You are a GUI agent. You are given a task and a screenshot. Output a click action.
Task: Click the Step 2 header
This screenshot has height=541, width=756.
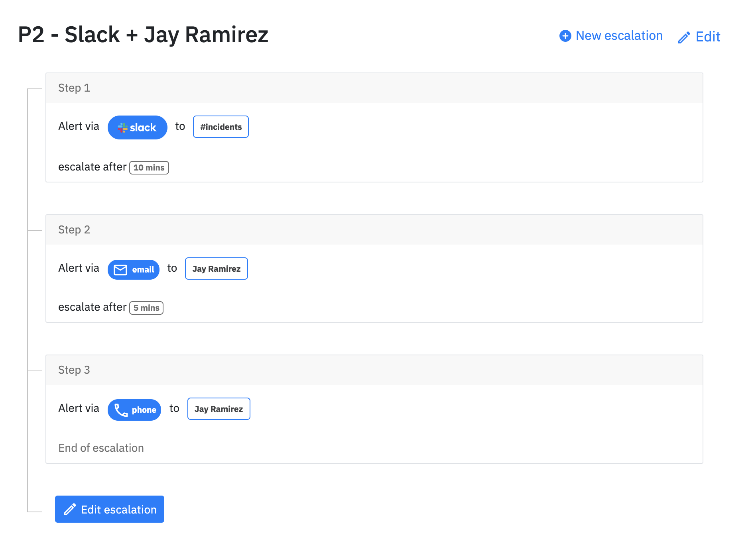(x=374, y=230)
